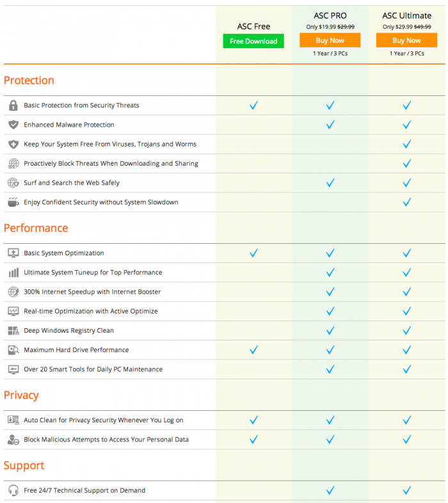Click the monitor plus icon for Basic System Optimization
The image size is (448, 503).
click(13, 253)
